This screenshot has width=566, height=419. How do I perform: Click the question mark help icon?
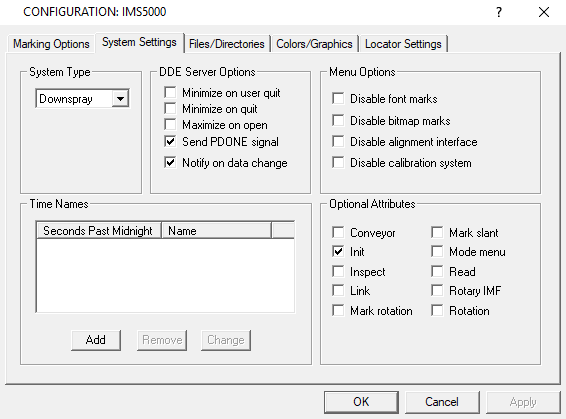(499, 12)
